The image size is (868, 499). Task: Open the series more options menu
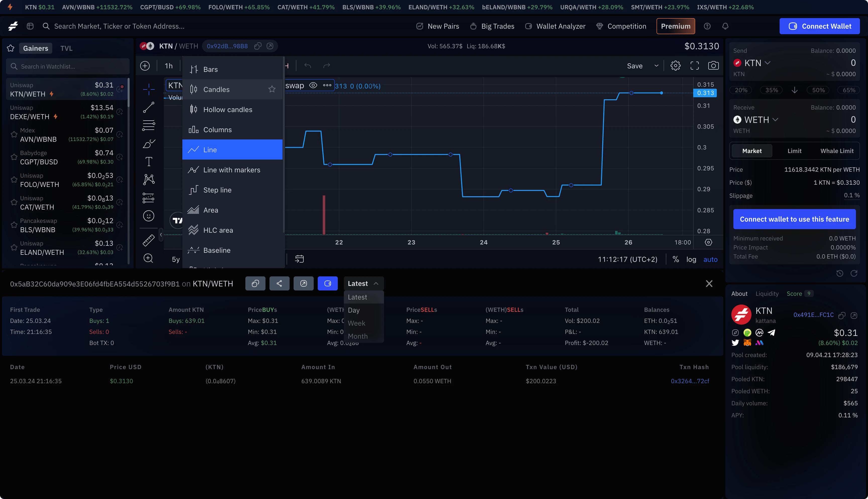pyautogui.click(x=327, y=85)
